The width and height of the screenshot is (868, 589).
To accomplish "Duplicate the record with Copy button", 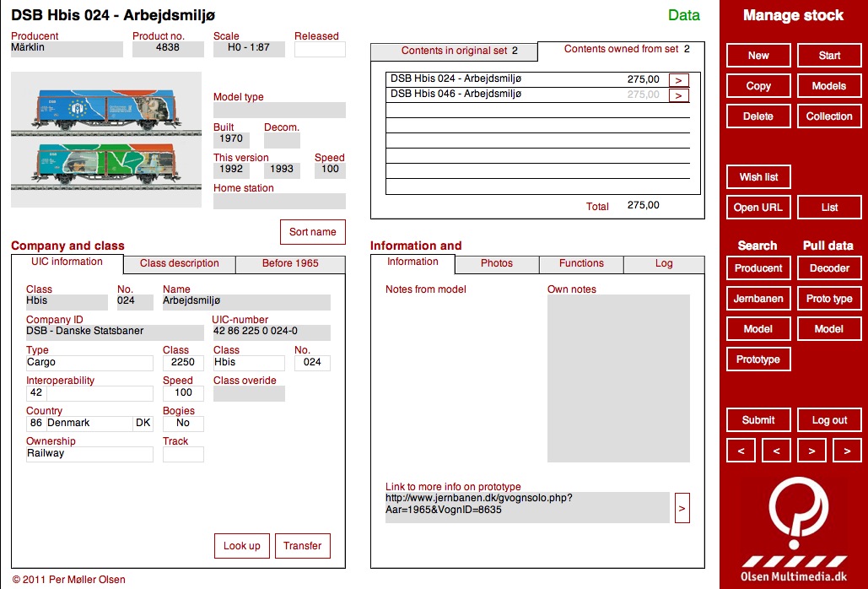I will pos(758,86).
